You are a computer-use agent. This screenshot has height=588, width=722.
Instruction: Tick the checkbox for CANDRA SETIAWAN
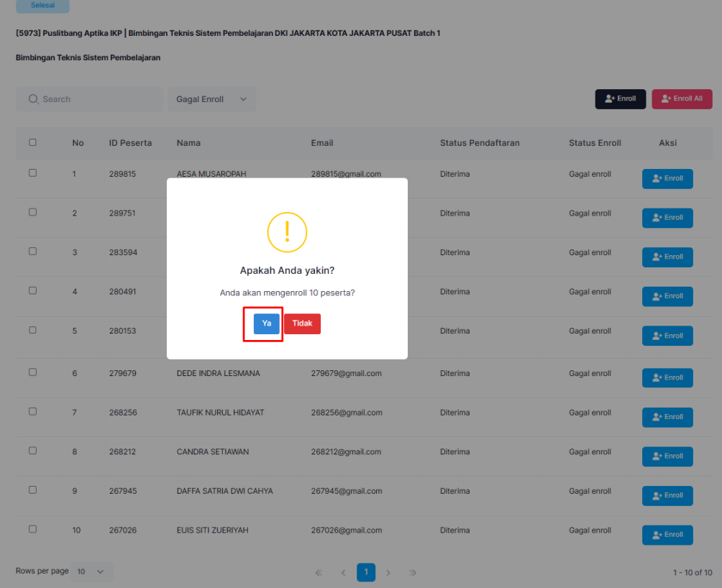tap(32, 451)
